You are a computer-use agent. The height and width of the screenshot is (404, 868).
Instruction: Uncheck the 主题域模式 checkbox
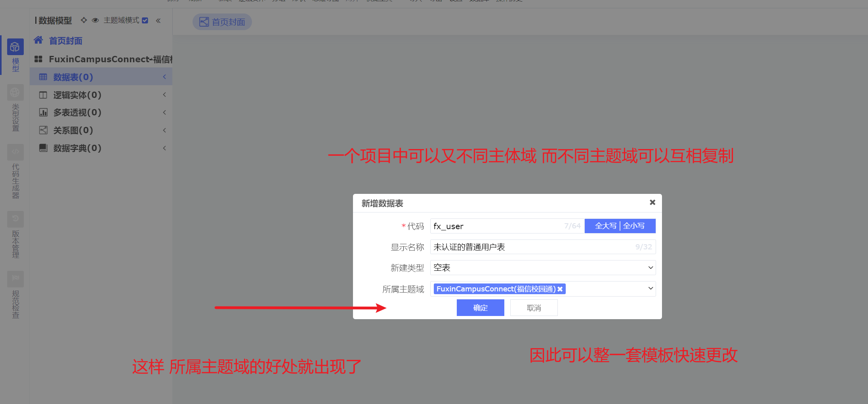145,20
